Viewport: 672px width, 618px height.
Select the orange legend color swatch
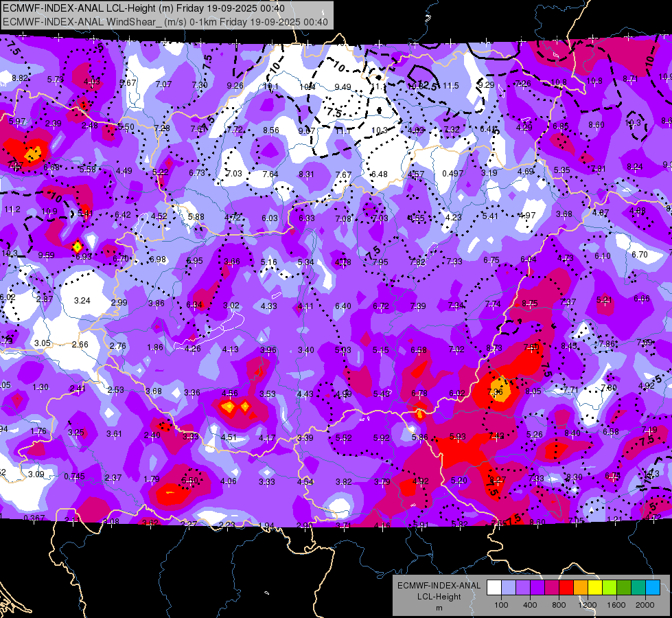coord(581,587)
